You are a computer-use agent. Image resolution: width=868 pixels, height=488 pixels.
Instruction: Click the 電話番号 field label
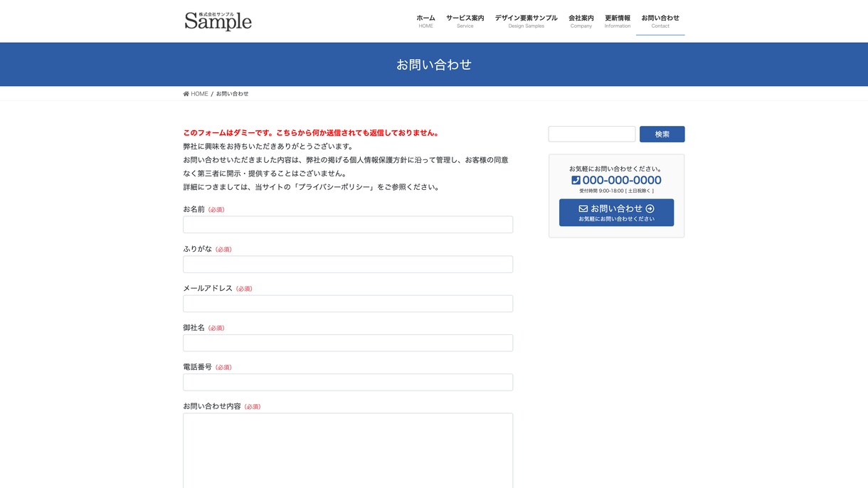197,366
